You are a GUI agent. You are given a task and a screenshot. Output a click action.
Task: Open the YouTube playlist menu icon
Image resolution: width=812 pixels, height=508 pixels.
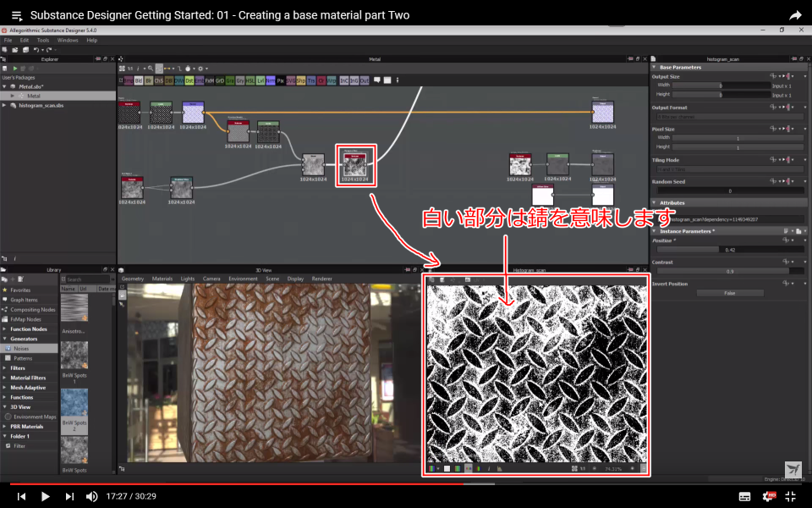(17, 15)
